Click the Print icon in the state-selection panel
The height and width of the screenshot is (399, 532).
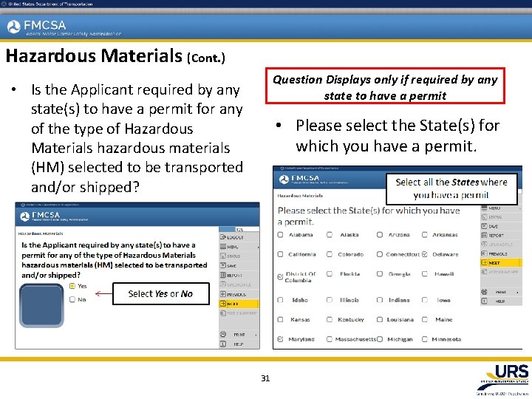[484, 292]
